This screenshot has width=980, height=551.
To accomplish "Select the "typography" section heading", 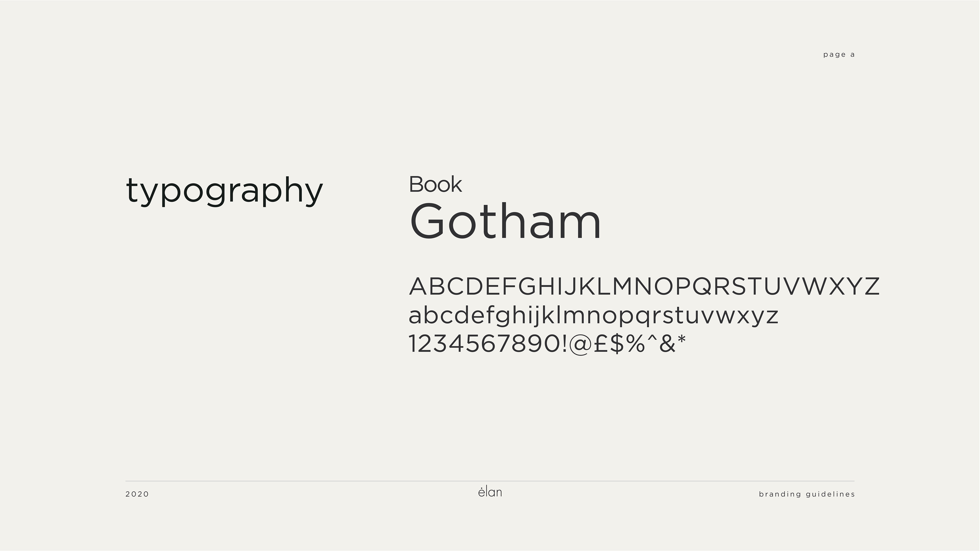I will tap(224, 191).
